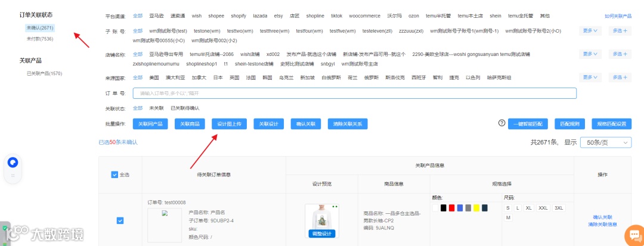
Task: Select size XXL option
Action: click(x=543, y=208)
